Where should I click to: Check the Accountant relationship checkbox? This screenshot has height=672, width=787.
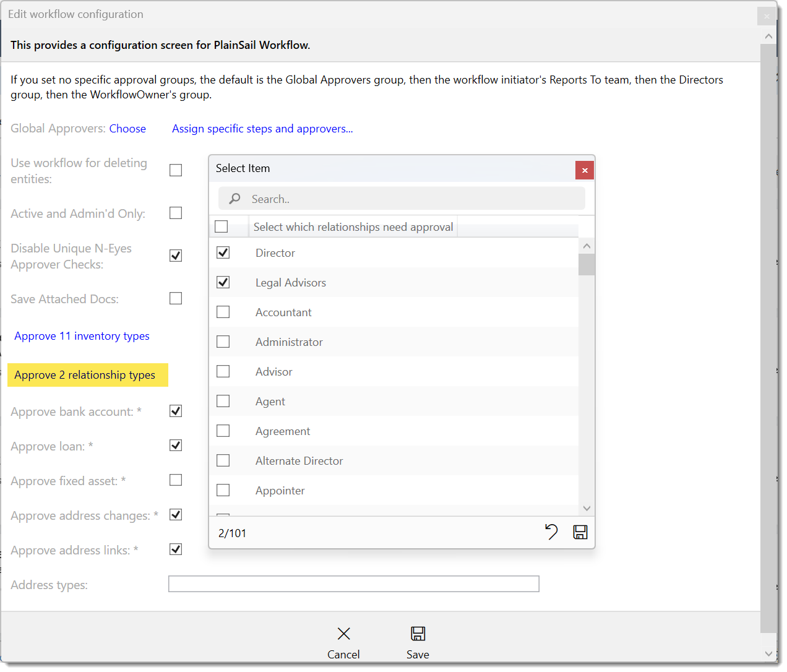click(x=223, y=311)
